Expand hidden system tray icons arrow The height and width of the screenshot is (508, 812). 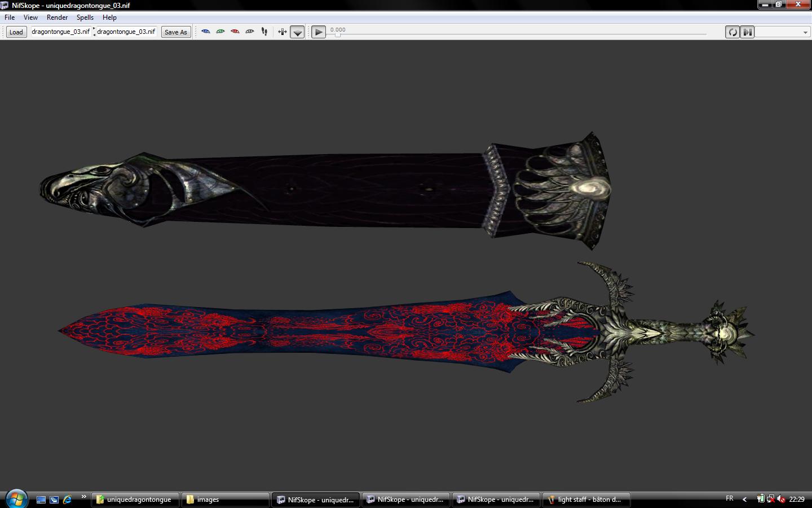coord(744,499)
